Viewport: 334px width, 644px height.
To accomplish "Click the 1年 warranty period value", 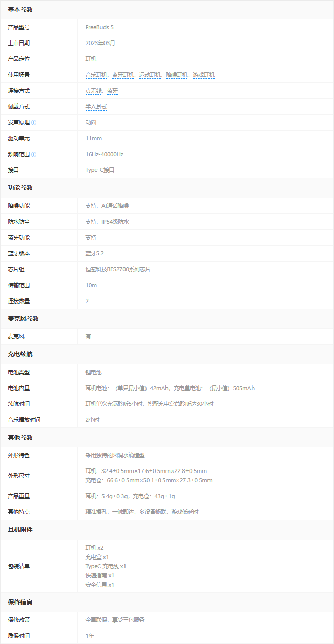I will (90, 636).
